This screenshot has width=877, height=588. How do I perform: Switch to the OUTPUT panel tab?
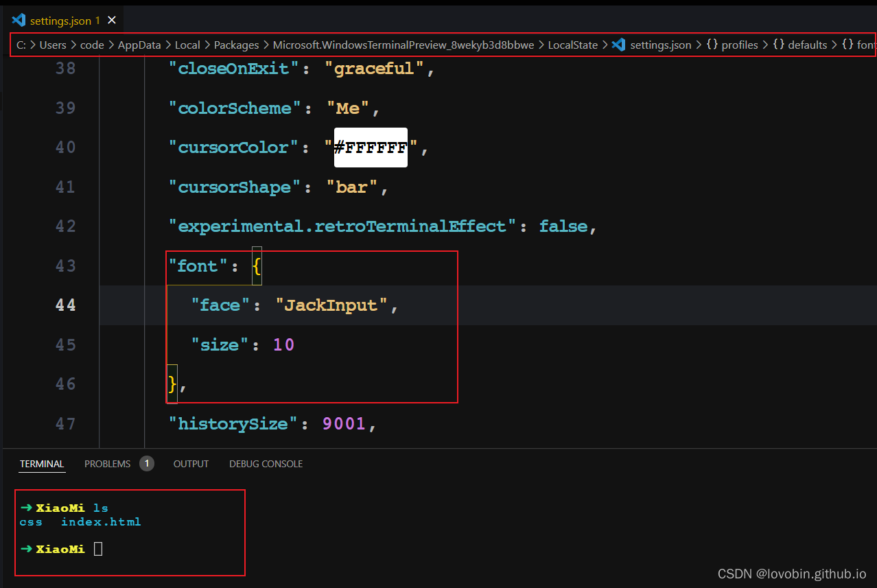pyautogui.click(x=191, y=464)
